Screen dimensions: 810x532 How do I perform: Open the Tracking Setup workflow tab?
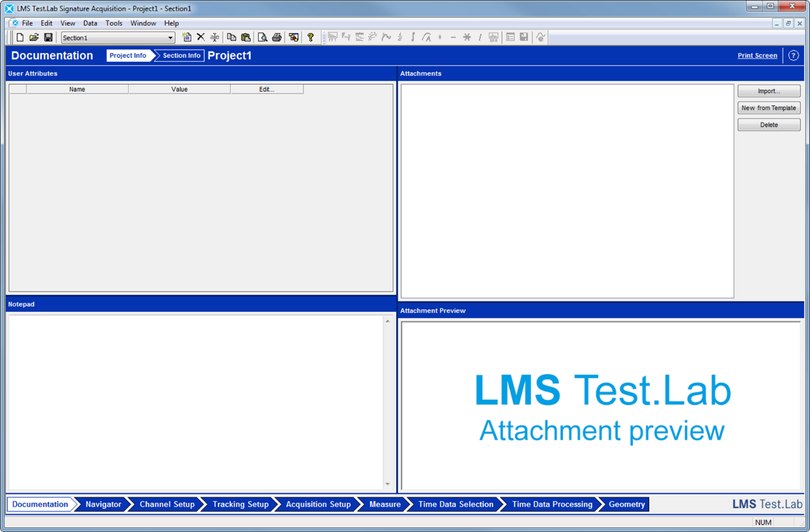click(240, 504)
